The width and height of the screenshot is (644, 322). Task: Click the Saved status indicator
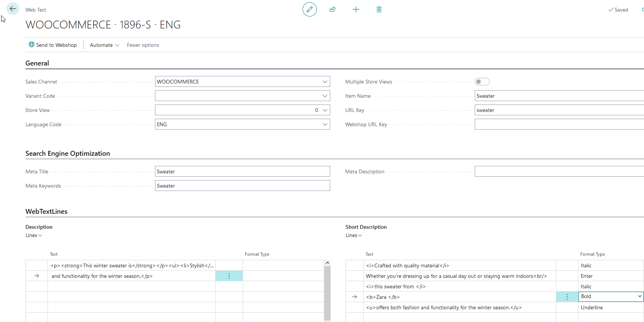(618, 10)
